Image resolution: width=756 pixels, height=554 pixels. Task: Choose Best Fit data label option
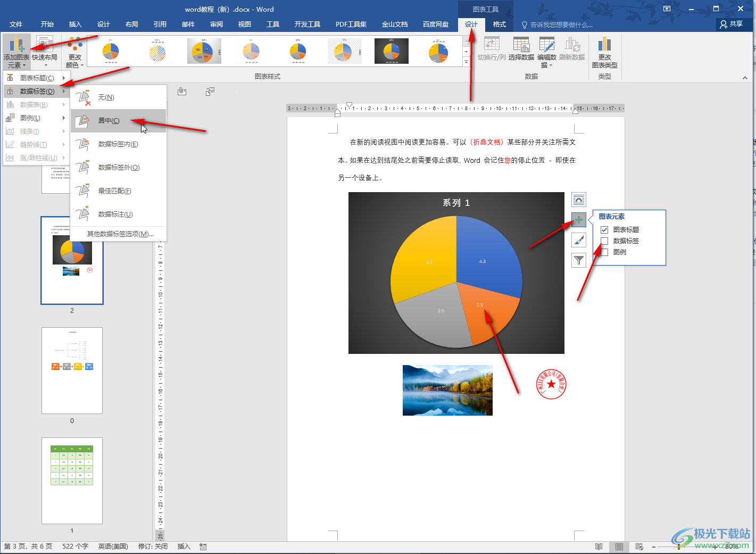[119, 191]
